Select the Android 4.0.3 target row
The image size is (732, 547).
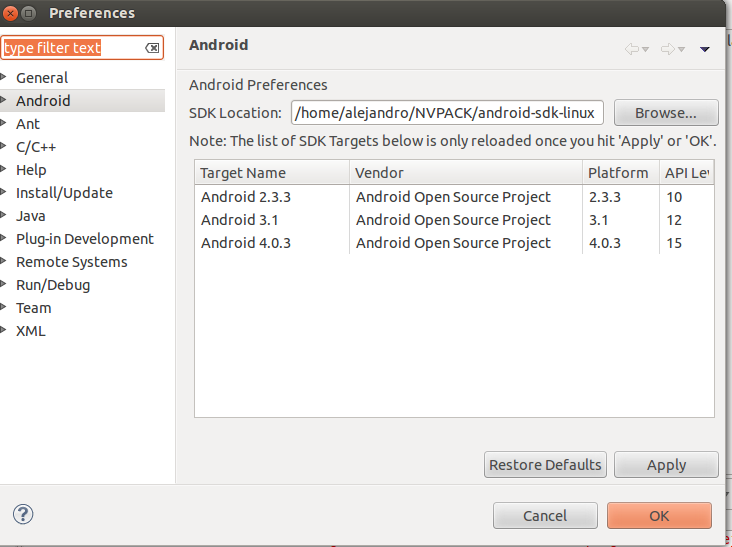(454, 243)
